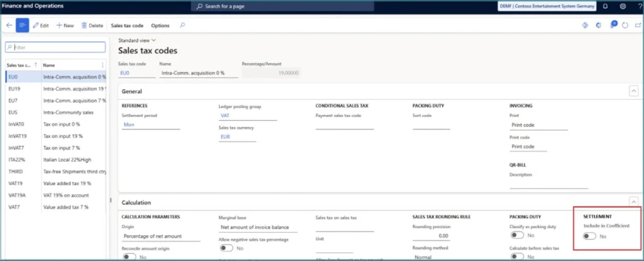Open the Origin dropdown
The width and height of the screenshot is (644, 261).
click(x=161, y=236)
